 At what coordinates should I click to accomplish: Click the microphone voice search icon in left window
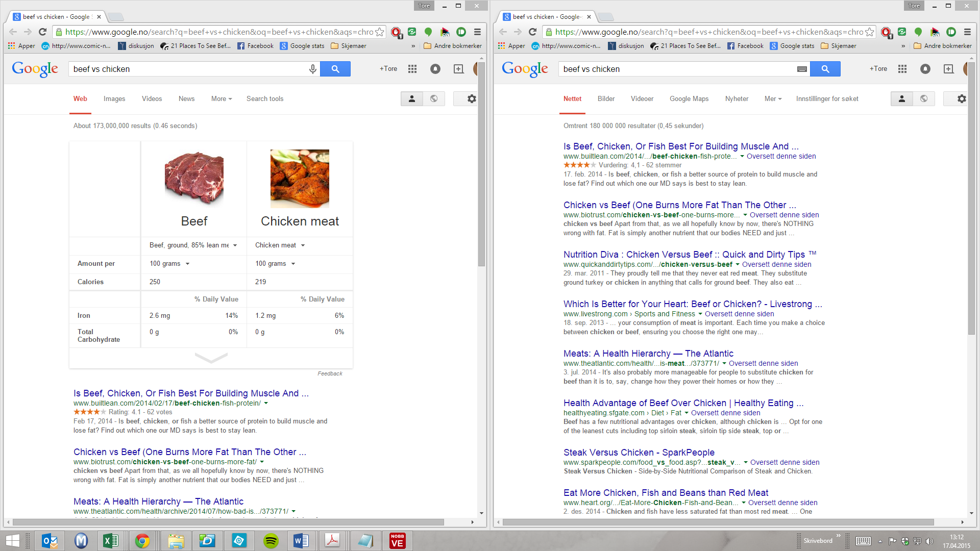tap(313, 69)
